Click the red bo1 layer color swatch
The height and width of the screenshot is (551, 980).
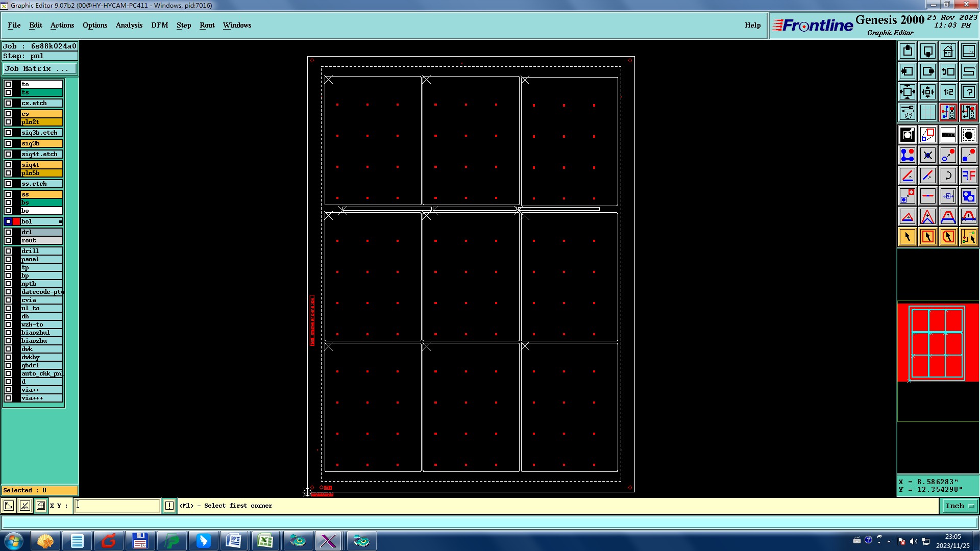coord(16,221)
